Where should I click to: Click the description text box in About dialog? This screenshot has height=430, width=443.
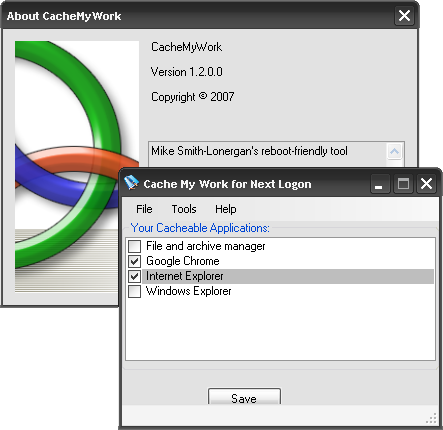tap(267, 154)
